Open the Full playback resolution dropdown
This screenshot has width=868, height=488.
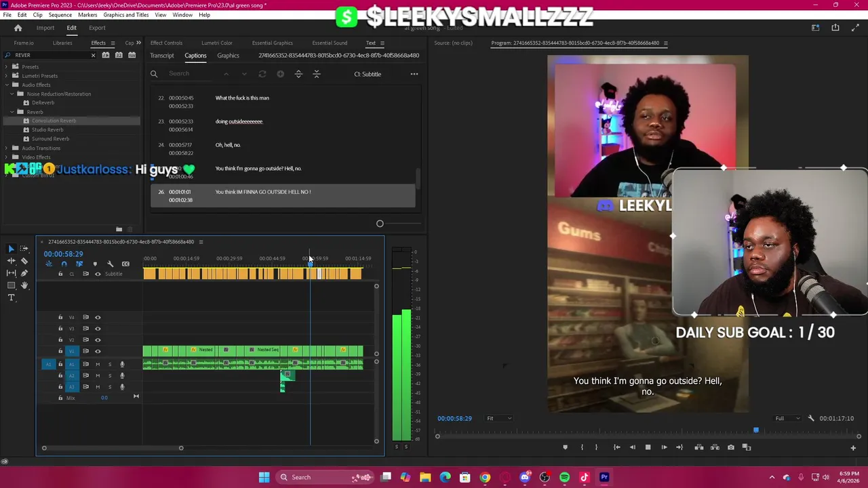787,418
